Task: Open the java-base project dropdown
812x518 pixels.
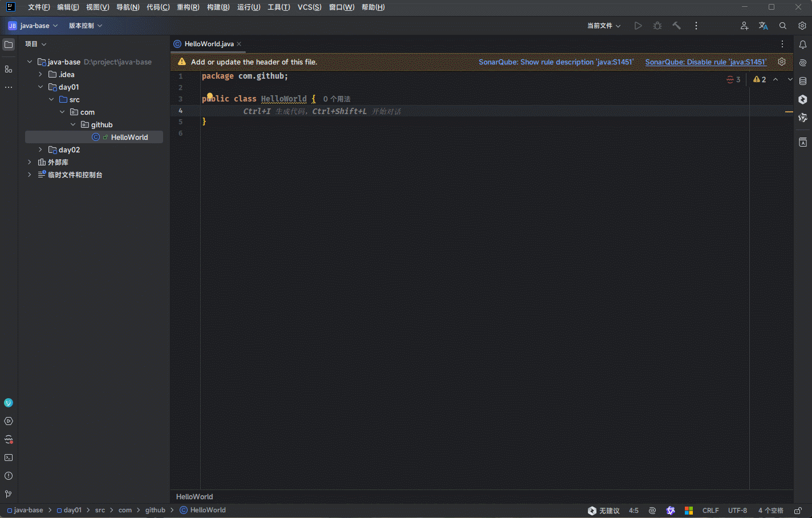Action: click(34, 26)
